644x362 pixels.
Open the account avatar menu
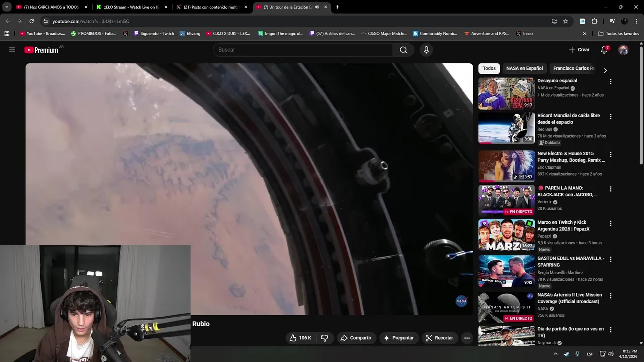pyautogui.click(x=623, y=50)
